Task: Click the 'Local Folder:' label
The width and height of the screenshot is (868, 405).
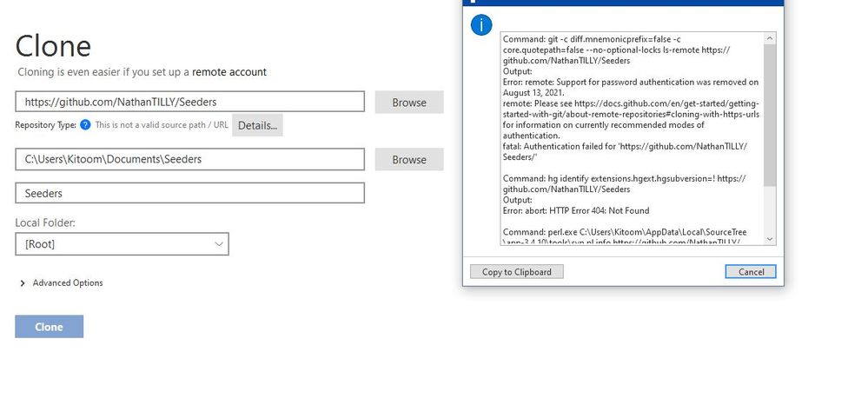Action: click(x=45, y=222)
